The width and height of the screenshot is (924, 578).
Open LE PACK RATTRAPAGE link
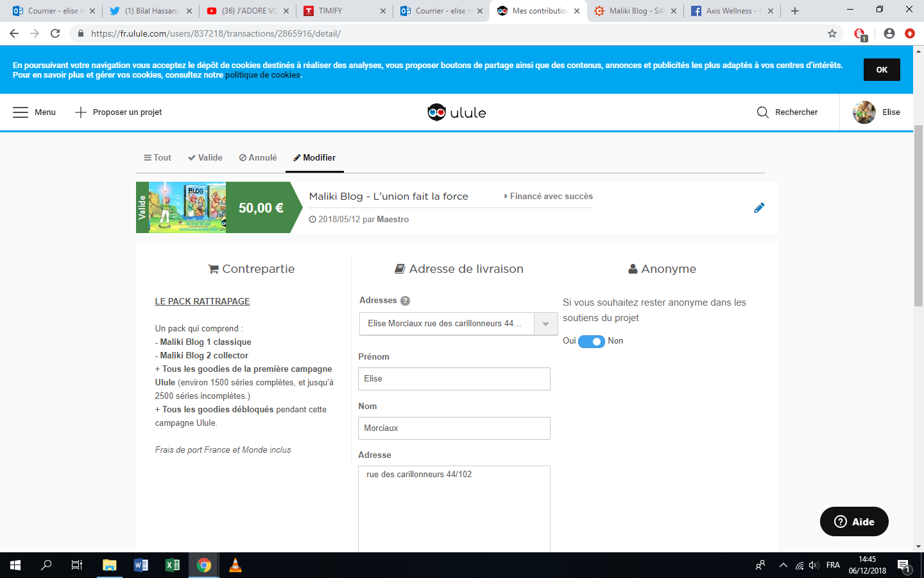202,301
